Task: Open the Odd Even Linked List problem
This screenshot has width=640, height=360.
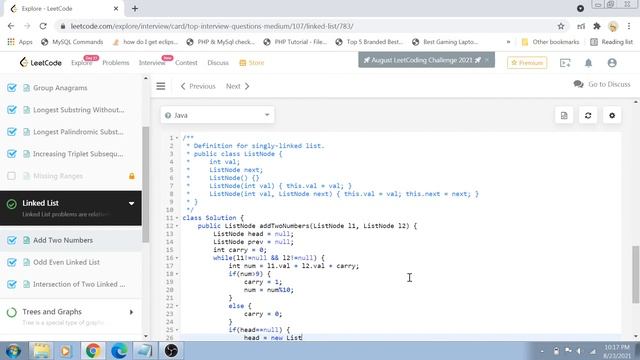Action: (x=66, y=262)
